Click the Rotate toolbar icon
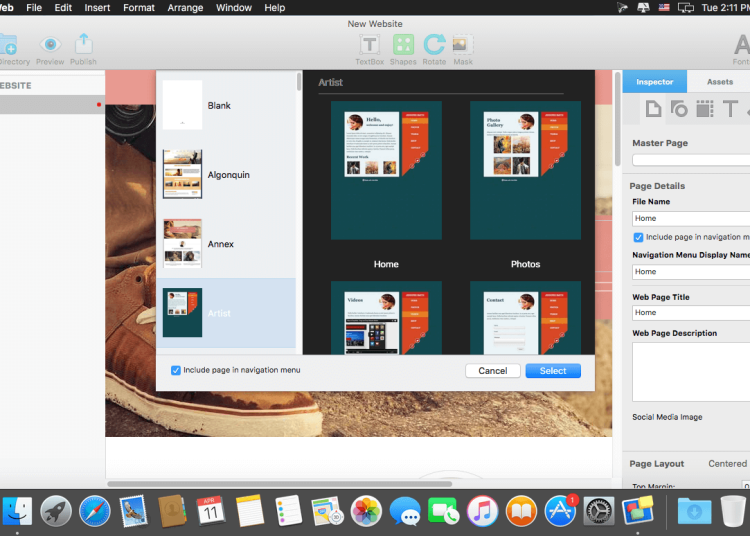 coord(434,45)
